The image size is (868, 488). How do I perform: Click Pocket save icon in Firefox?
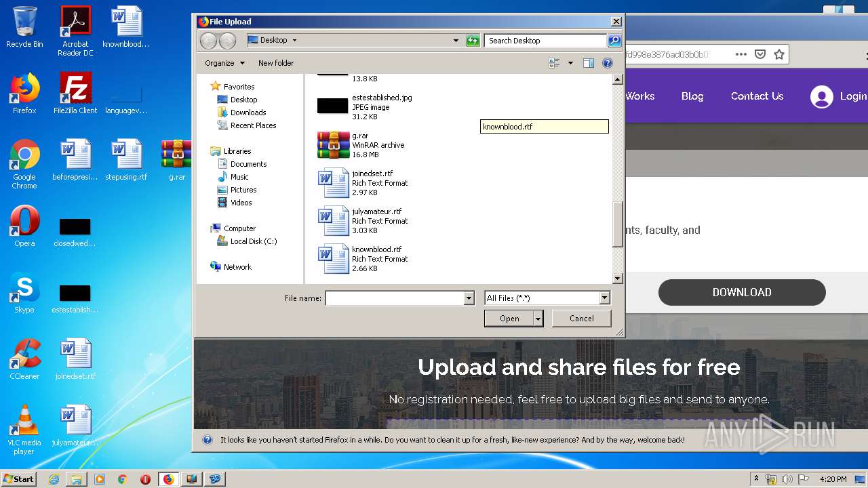[760, 54]
